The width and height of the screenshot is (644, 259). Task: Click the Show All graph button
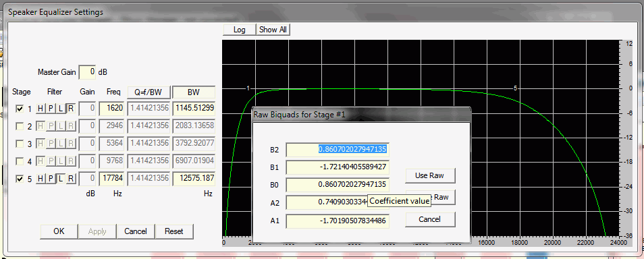pyautogui.click(x=273, y=30)
